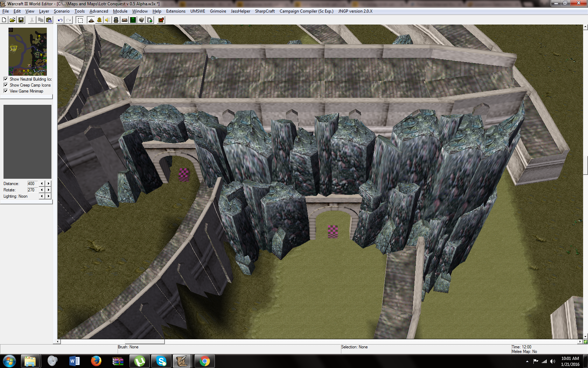Click horizontal scrollbar left arrow
This screenshot has height=368, width=588.
[x=58, y=341]
